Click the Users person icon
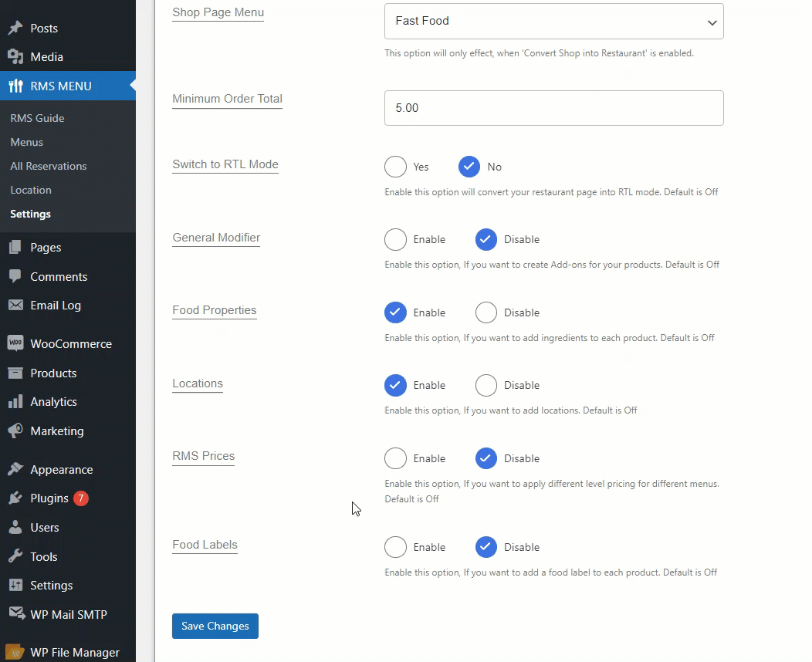Image resolution: width=812 pixels, height=662 pixels. tap(15, 528)
